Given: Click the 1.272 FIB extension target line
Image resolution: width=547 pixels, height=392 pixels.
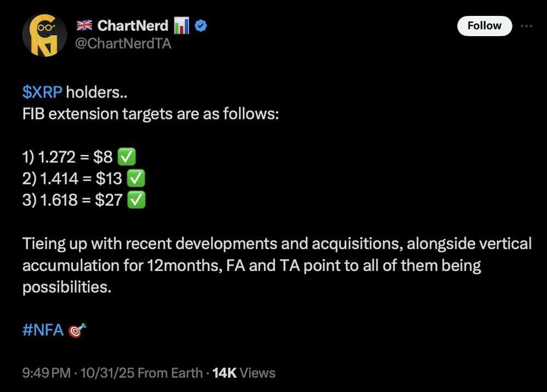Looking at the screenshot, I should tap(67, 158).
